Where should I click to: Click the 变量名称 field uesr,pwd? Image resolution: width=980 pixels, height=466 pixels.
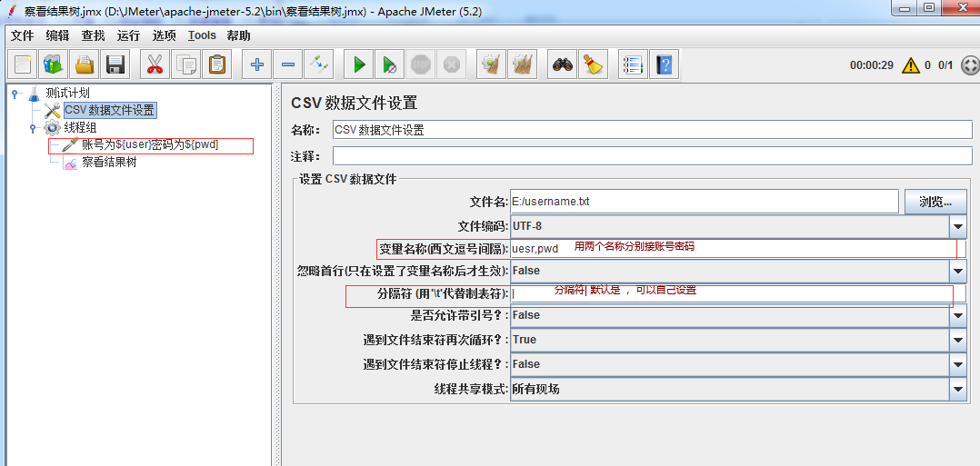coord(738,249)
